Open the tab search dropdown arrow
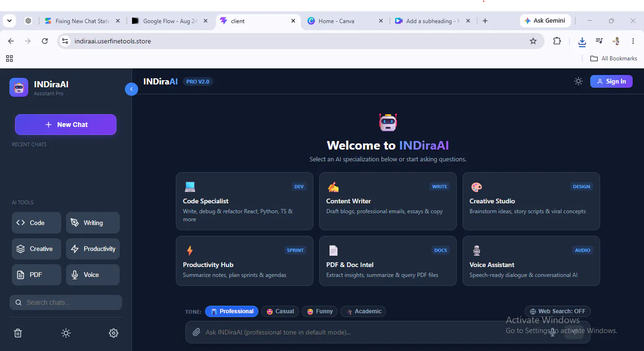Viewport: 644px width, 351px height. coord(9,21)
